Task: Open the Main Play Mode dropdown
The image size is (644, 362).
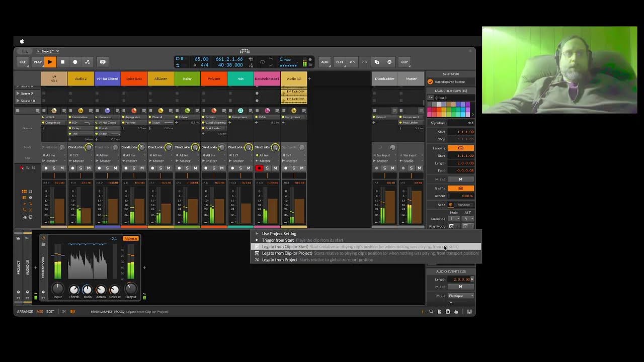Action: tap(453, 226)
